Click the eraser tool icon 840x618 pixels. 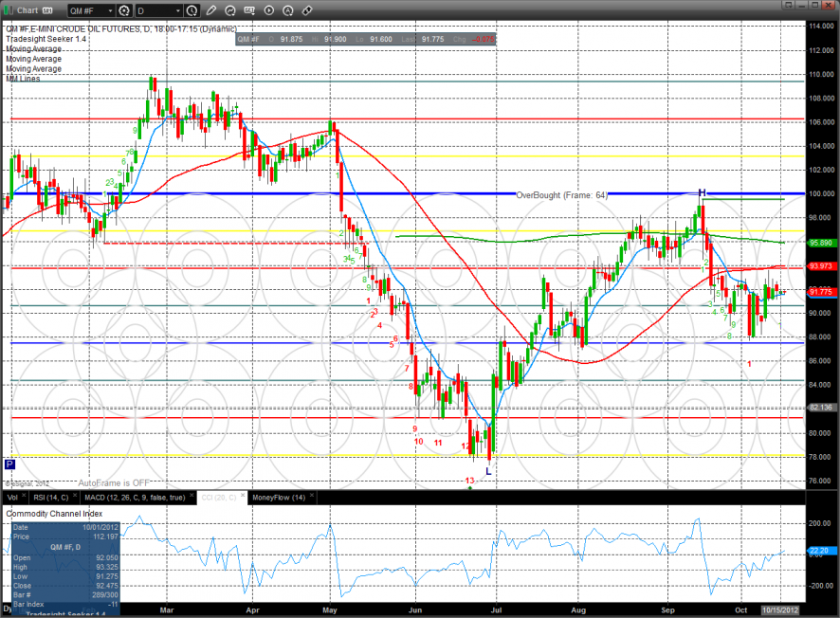[307, 10]
